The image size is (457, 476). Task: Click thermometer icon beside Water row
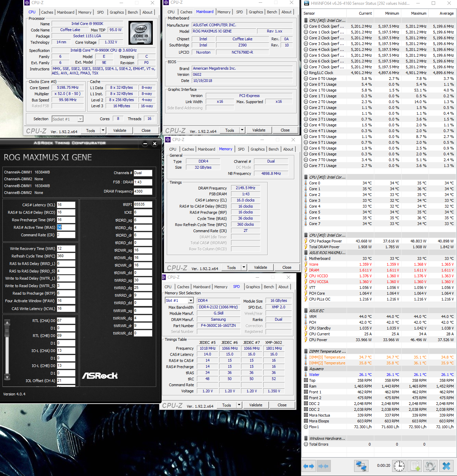point(306,375)
